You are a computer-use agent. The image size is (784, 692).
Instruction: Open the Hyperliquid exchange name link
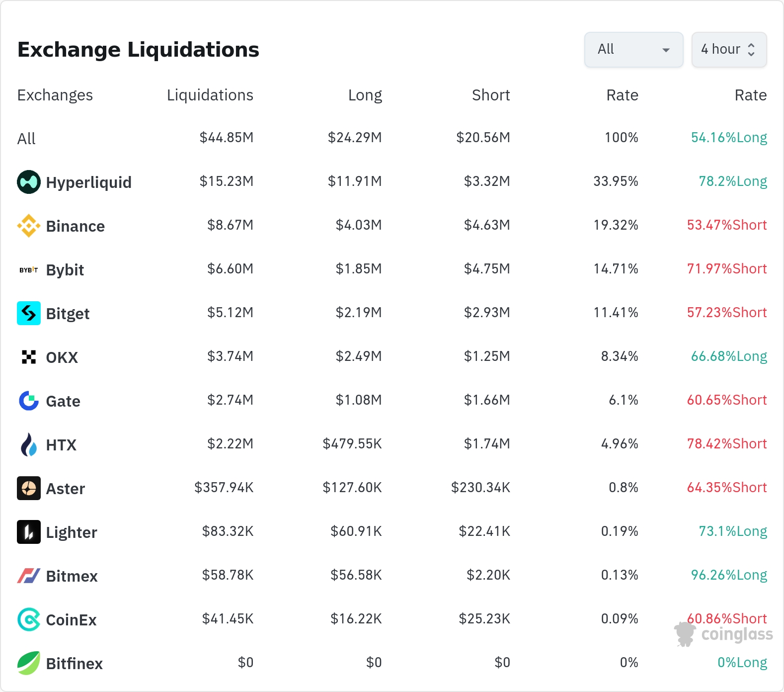(x=88, y=182)
